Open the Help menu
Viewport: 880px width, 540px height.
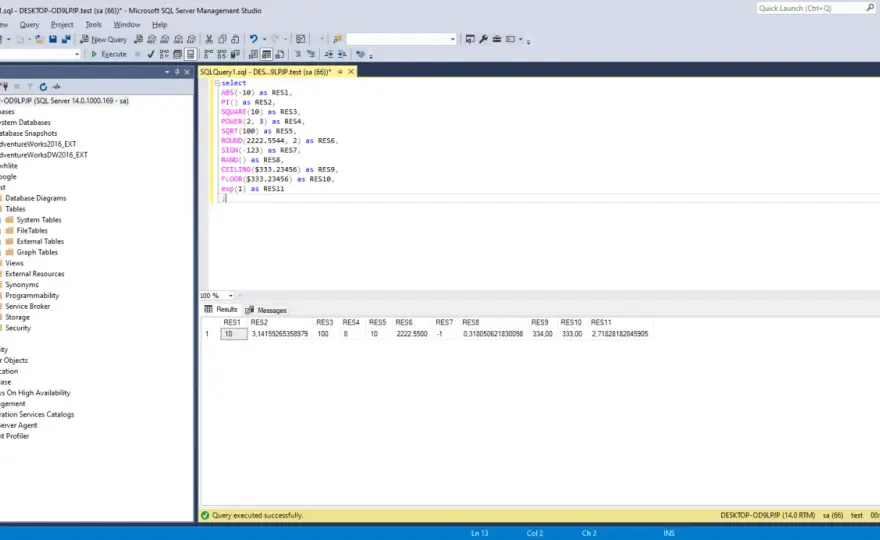[x=159, y=25]
